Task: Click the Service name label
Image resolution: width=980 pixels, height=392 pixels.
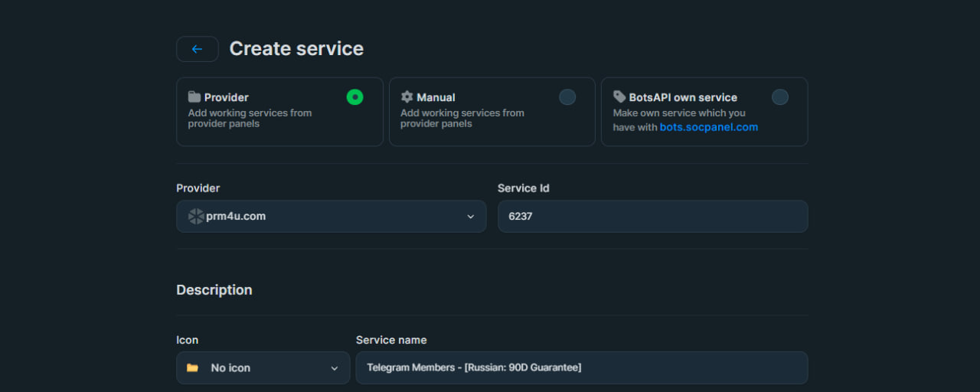Action: pos(391,340)
